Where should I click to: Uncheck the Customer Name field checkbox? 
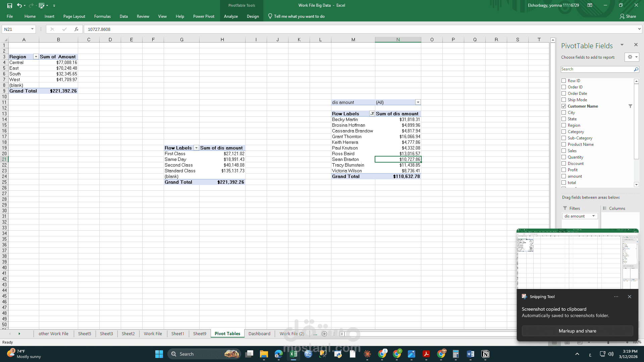(564, 106)
